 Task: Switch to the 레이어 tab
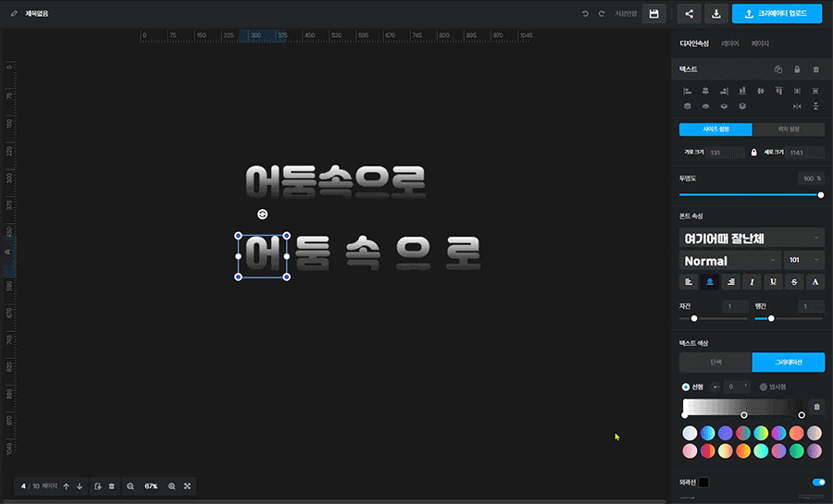730,43
